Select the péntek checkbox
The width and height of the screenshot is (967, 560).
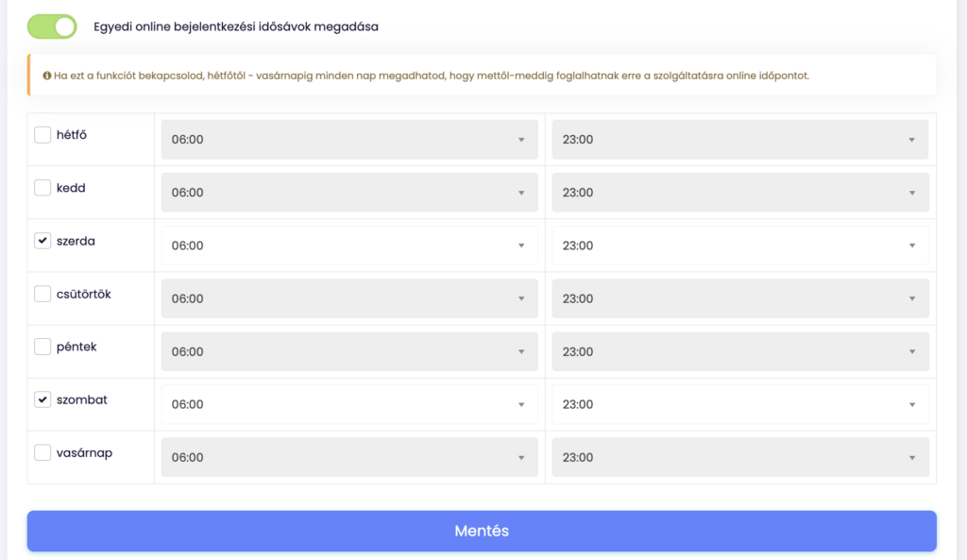(42, 347)
